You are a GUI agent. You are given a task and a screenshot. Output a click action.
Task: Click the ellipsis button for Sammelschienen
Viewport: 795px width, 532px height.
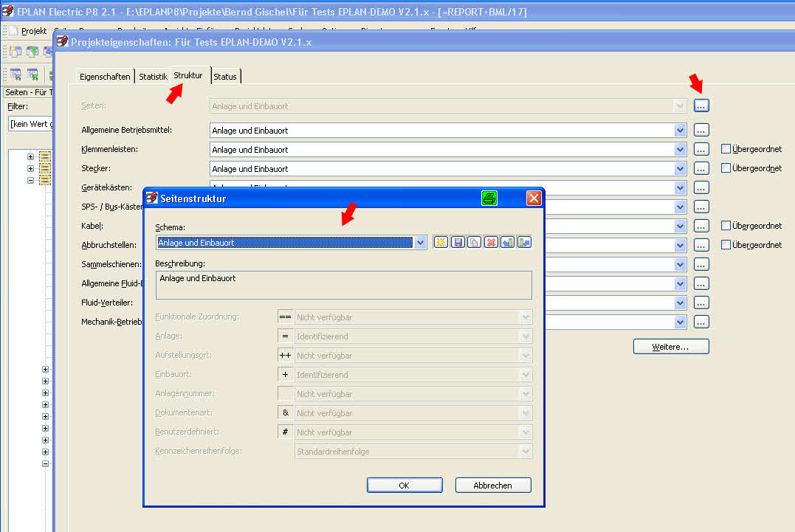coord(701,264)
